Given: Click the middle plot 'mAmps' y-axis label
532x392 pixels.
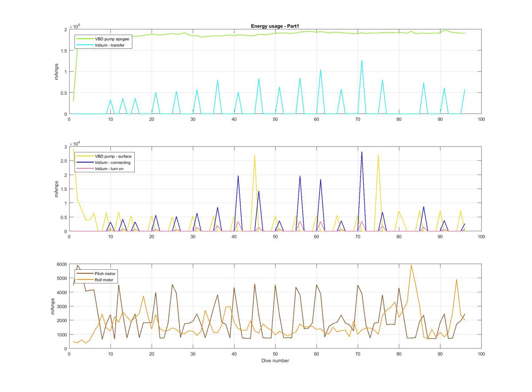Looking at the screenshot, I should pos(56,189).
